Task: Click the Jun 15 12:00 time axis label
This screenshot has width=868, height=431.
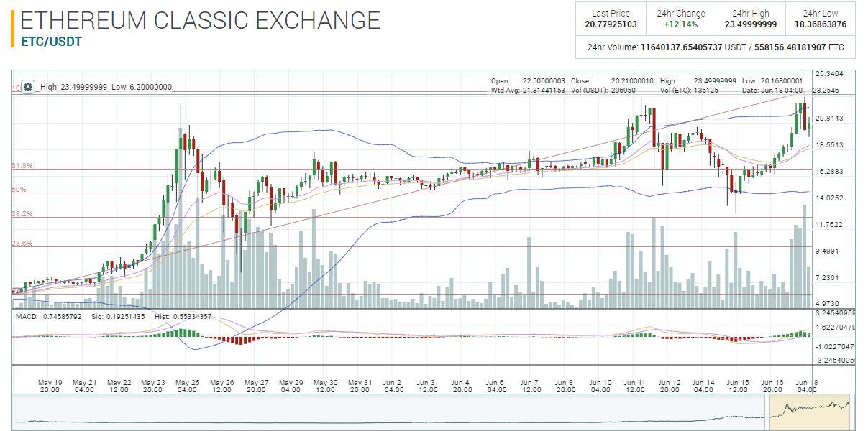Action: pyautogui.click(x=739, y=386)
